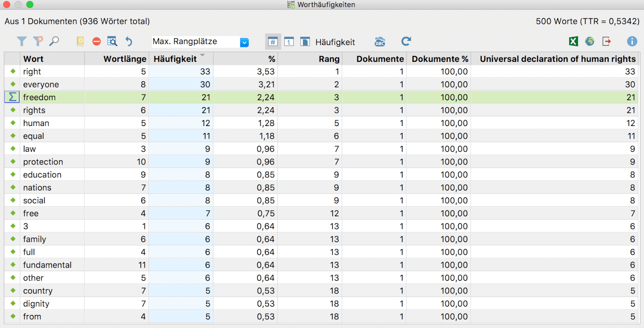Clear filters with the funnel-X icon
This screenshot has height=328, width=644.
click(x=38, y=41)
